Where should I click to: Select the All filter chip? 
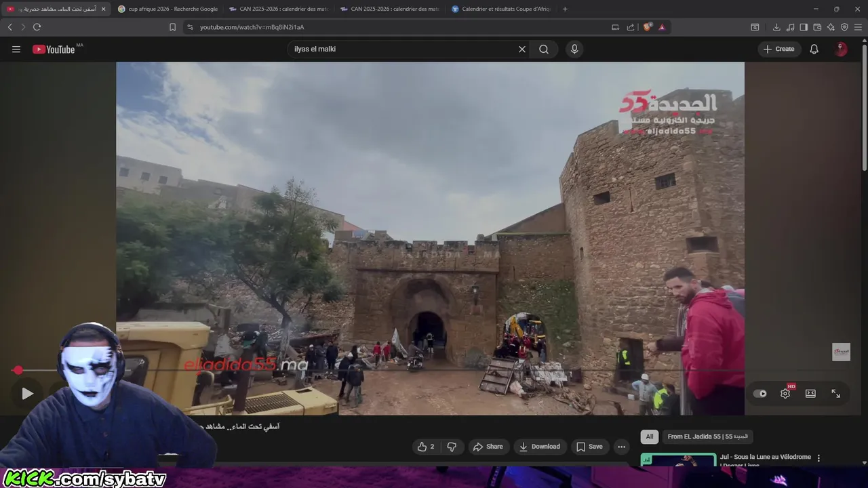650,436
